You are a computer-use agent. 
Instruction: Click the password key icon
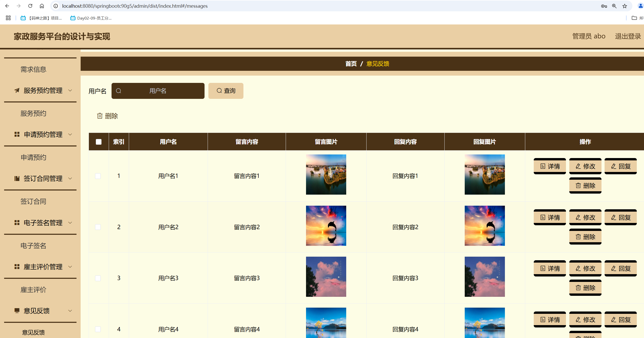coord(604,6)
